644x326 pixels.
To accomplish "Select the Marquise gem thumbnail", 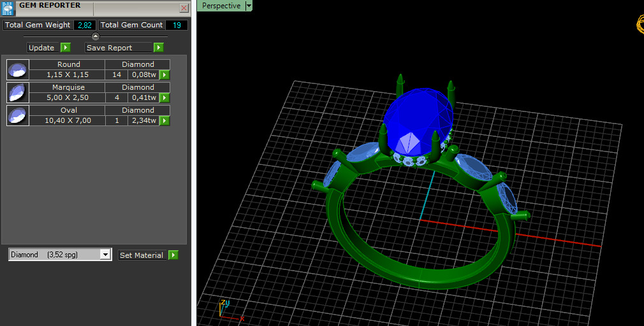I will point(18,93).
